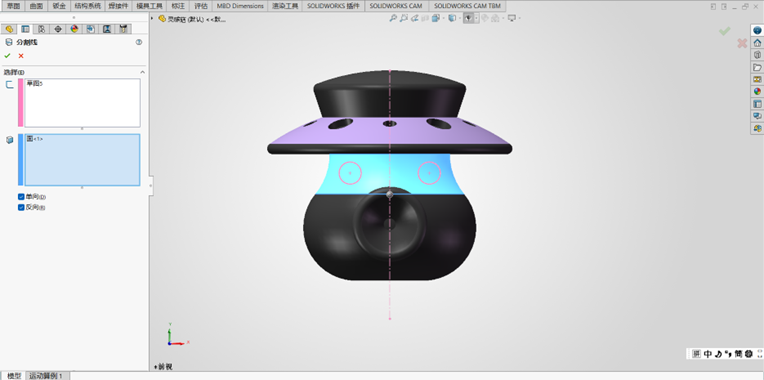The height and width of the screenshot is (380, 764).
Task: Open Display Style dropdown arrow
Action: [459, 19]
